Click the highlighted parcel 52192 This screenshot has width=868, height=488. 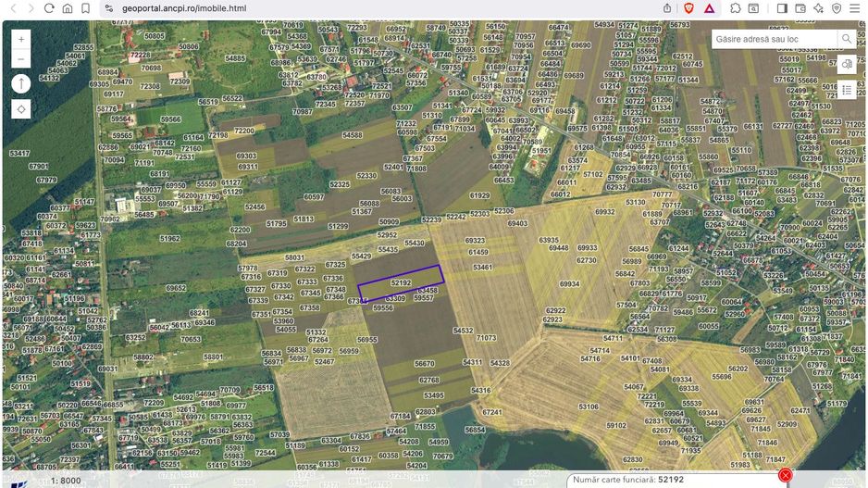click(401, 282)
